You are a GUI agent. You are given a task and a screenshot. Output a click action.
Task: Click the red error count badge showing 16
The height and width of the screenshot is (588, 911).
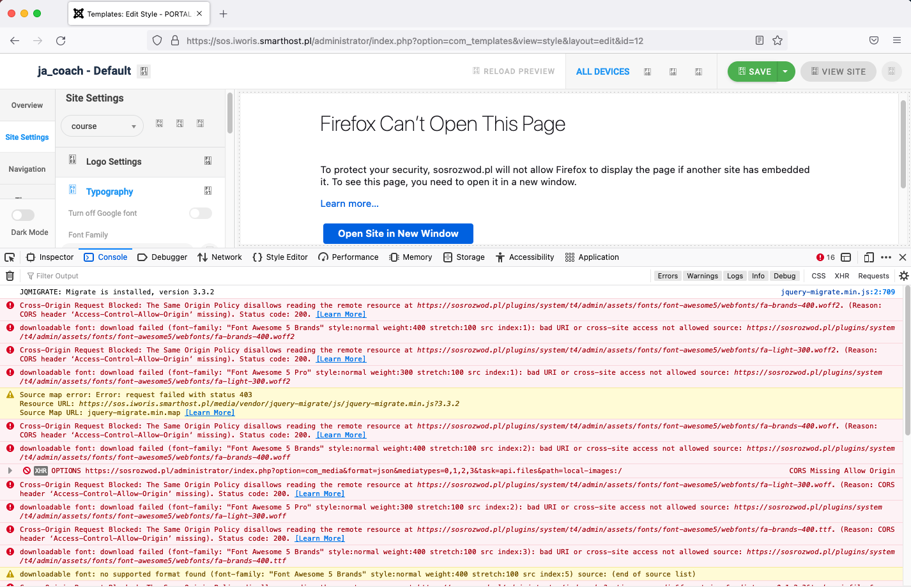[x=825, y=257]
